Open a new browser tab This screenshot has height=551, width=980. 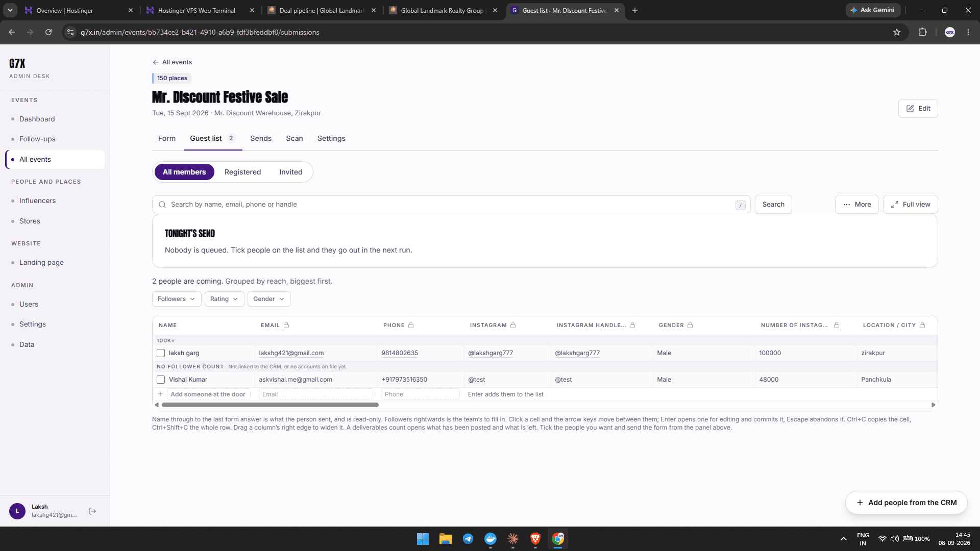(635, 10)
